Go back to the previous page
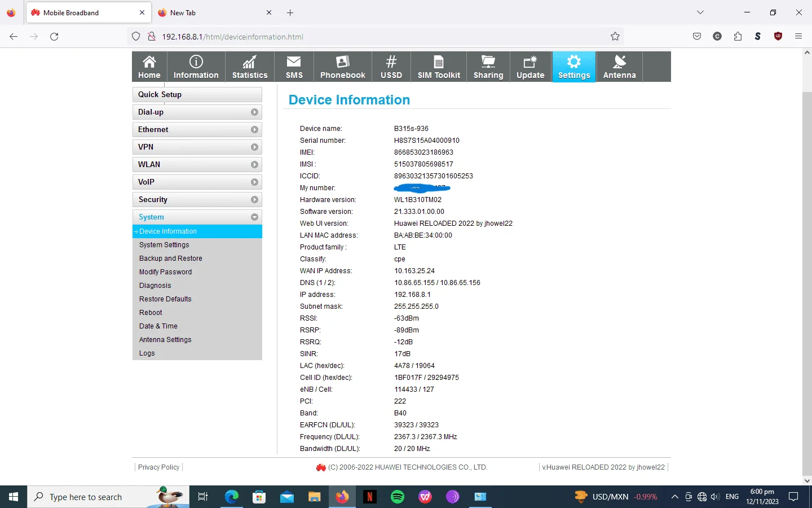Image resolution: width=812 pixels, height=508 pixels. (14, 37)
